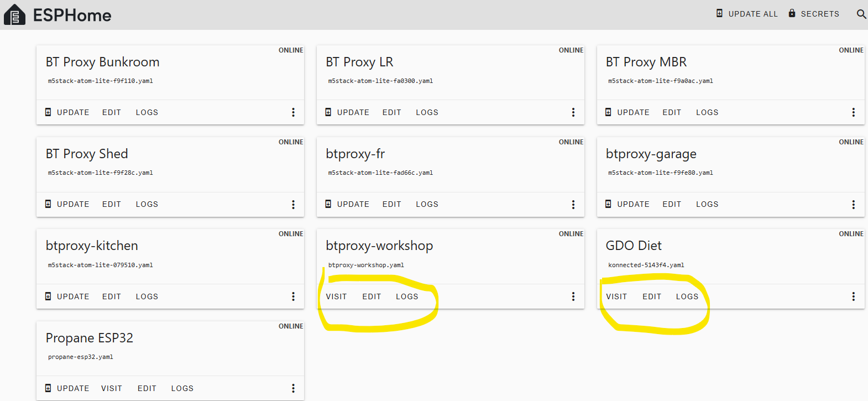Open overflow menu for btproxy-workshop

[x=573, y=296]
